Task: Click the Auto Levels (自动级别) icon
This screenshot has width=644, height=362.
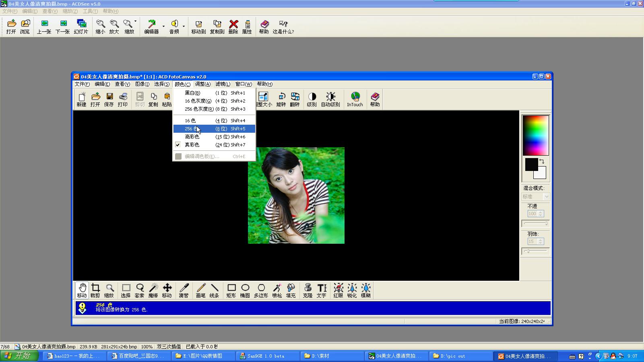Action: click(x=330, y=99)
